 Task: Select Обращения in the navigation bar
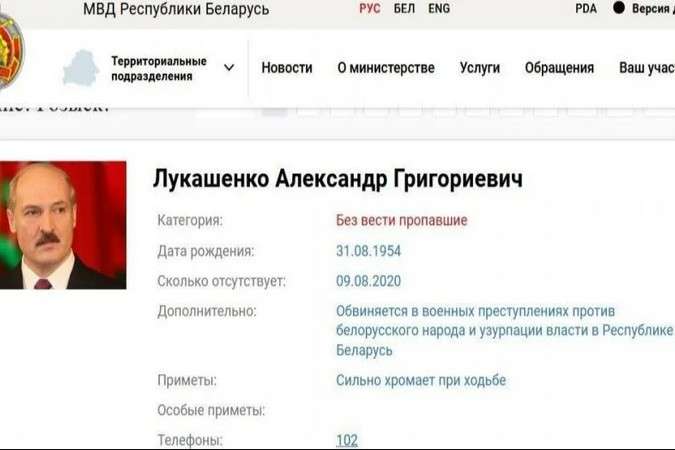(x=559, y=68)
